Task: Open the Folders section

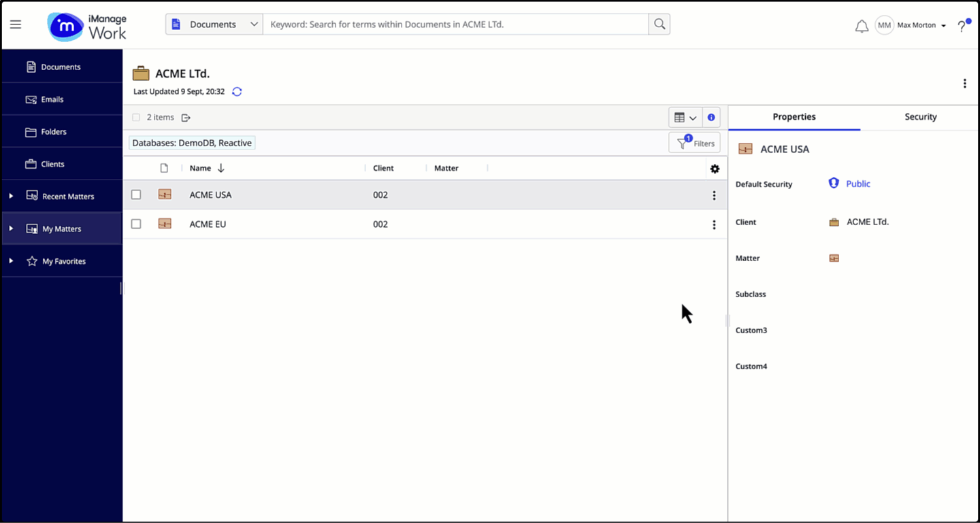Action: pyautogui.click(x=53, y=131)
